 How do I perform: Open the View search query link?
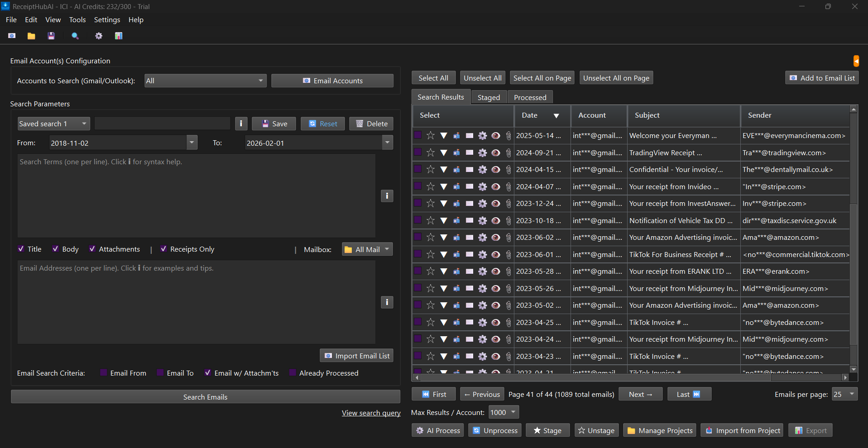(371, 412)
